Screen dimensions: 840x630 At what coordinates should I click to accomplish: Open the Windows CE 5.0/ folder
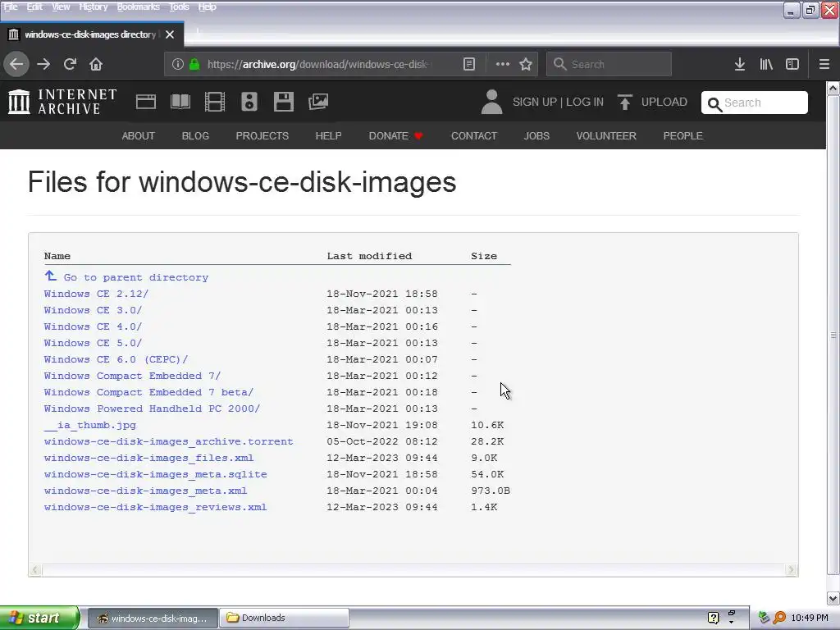[93, 343]
